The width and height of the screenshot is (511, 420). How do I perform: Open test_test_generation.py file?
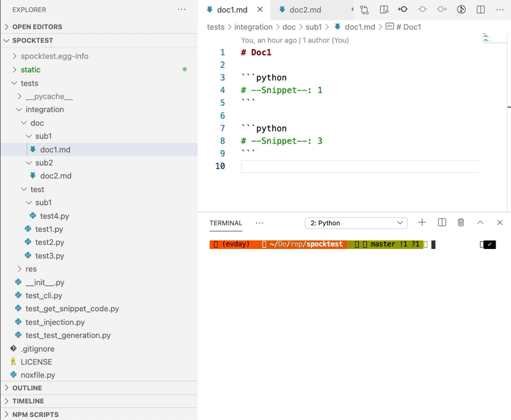tap(99, 335)
